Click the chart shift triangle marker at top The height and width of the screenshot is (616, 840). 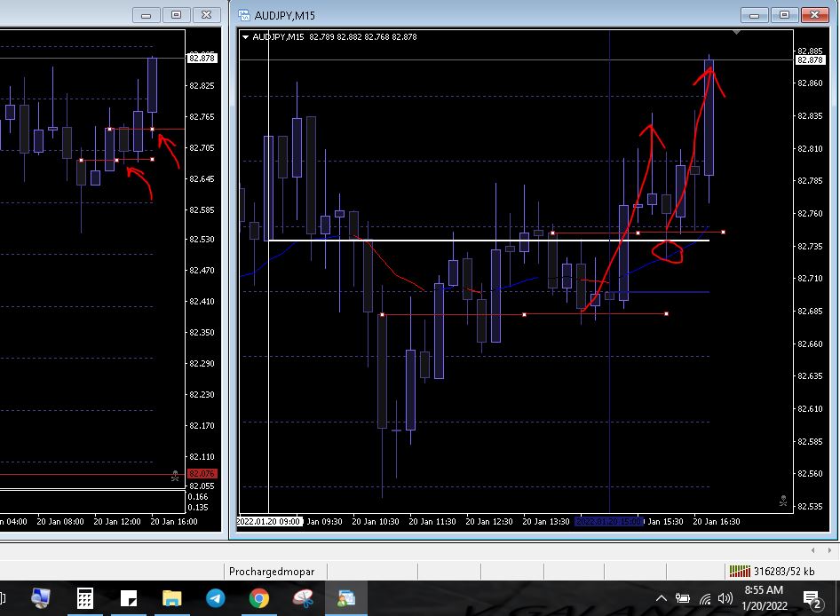coord(736,33)
